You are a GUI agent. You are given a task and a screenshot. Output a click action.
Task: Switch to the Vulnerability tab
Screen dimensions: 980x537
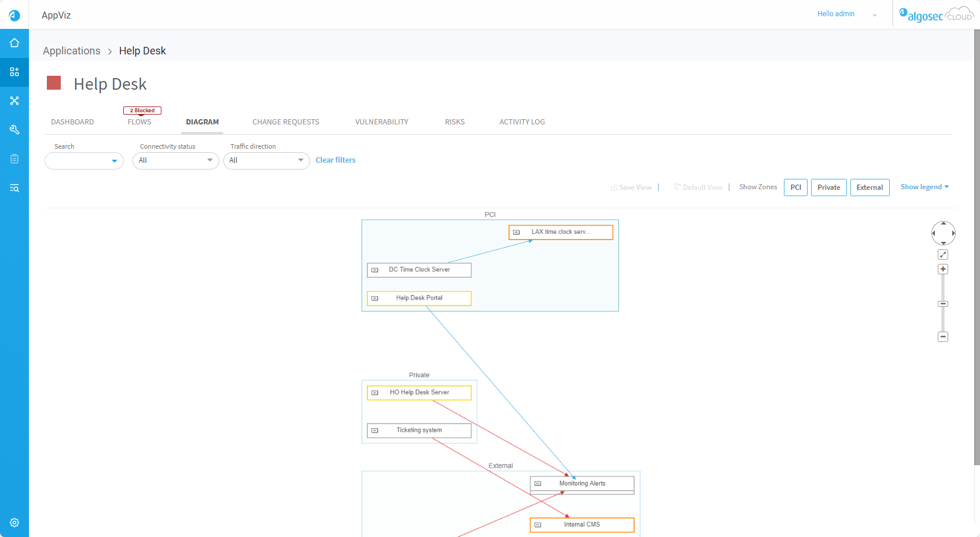tap(381, 122)
